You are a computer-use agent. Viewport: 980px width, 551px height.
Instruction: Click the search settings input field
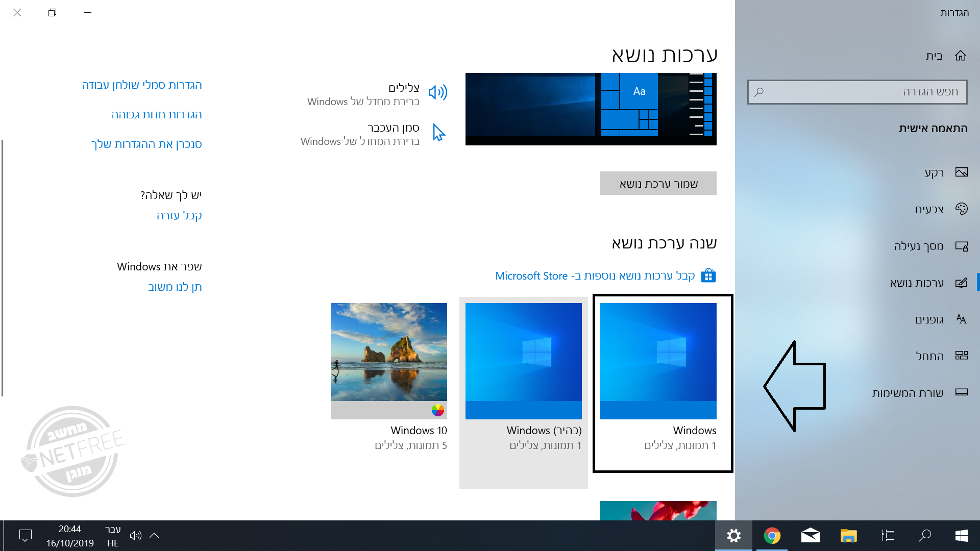(857, 92)
